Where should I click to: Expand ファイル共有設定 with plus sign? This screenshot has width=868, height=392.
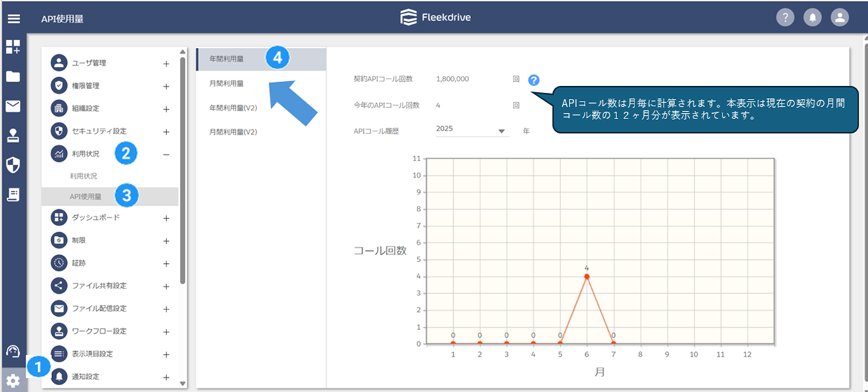coord(166,286)
